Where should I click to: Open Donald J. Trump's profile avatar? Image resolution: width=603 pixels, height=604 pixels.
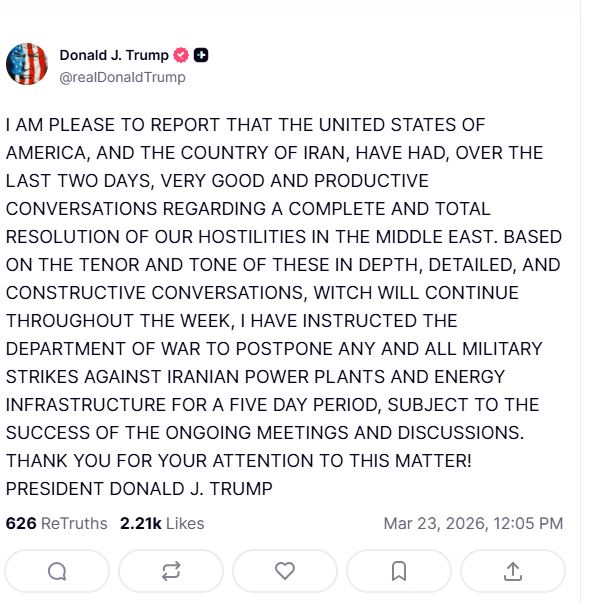tap(27, 64)
